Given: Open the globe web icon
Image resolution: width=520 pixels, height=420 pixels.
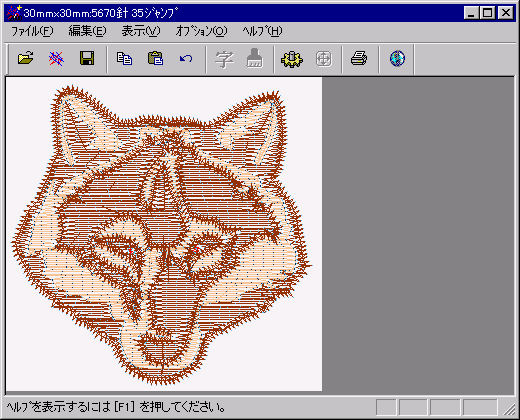Looking at the screenshot, I should pyautogui.click(x=397, y=59).
